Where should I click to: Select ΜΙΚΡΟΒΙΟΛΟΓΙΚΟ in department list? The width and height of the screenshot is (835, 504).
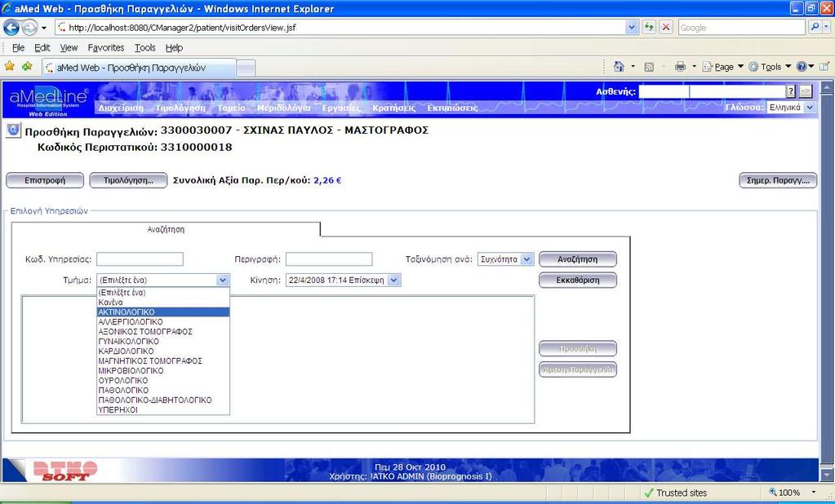tap(163, 371)
